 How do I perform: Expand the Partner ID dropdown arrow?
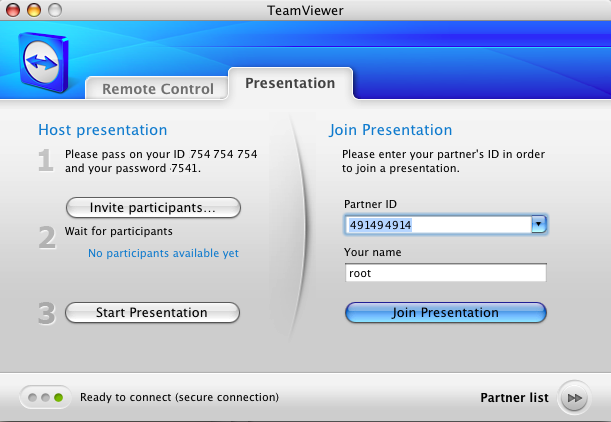(539, 224)
